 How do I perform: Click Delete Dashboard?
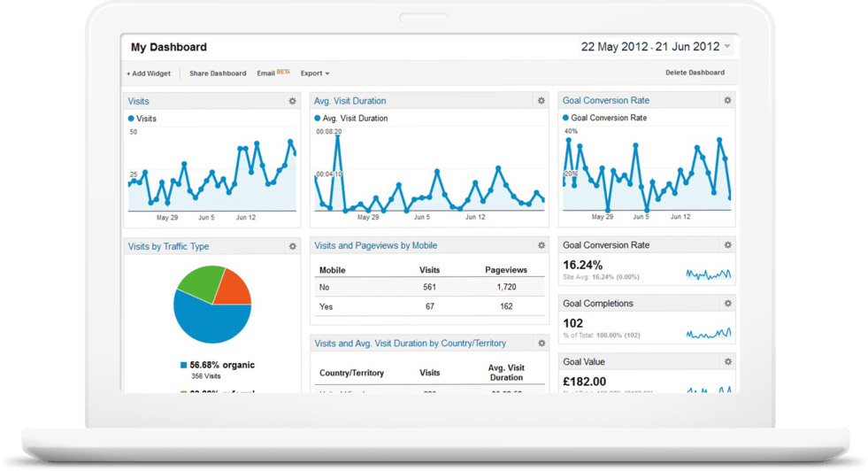pyautogui.click(x=695, y=73)
